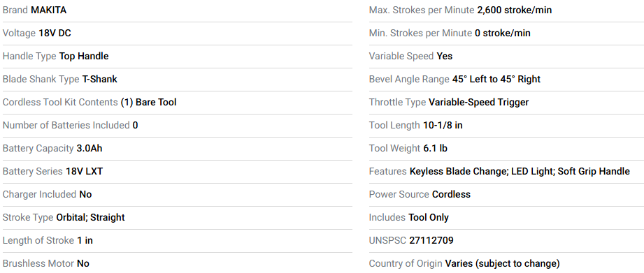Click the Keyless Blade Change features text
The width and height of the screenshot is (644, 273).
[458, 171]
